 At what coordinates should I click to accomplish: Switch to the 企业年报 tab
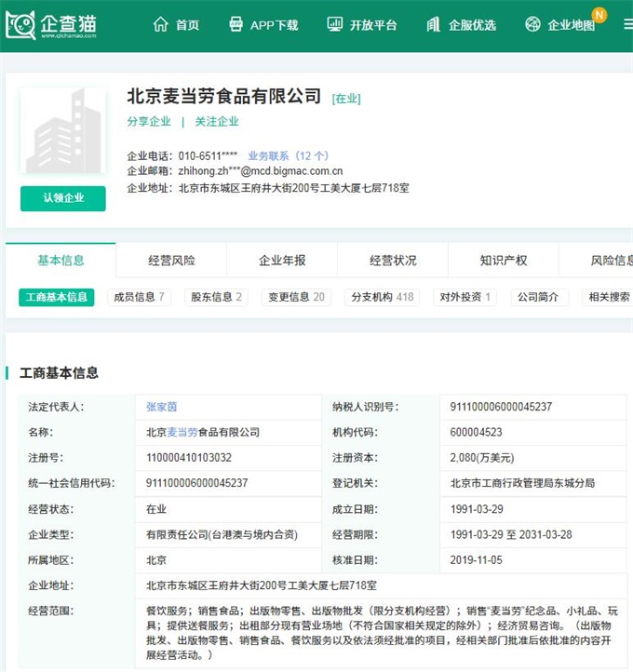pos(282,260)
